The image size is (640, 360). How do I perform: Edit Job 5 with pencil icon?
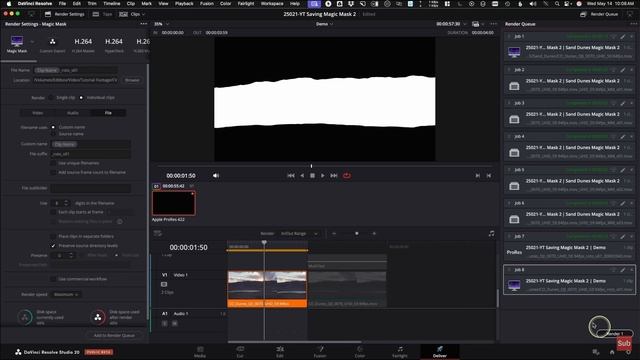623,170
